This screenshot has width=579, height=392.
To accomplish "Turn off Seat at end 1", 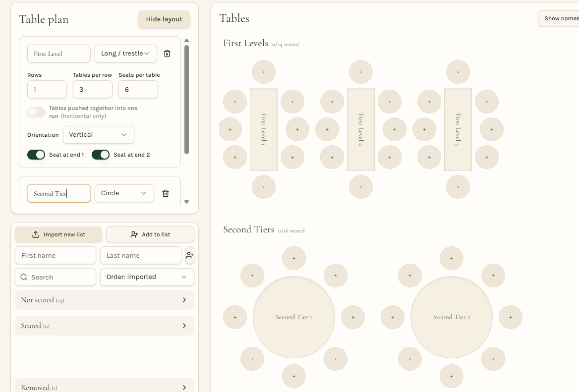I will pyautogui.click(x=36, y=155).
